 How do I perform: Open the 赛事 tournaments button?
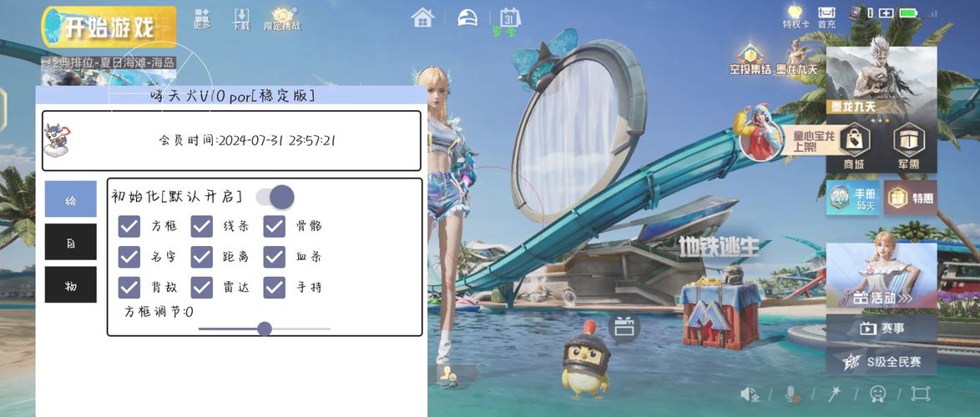point(881,329)
